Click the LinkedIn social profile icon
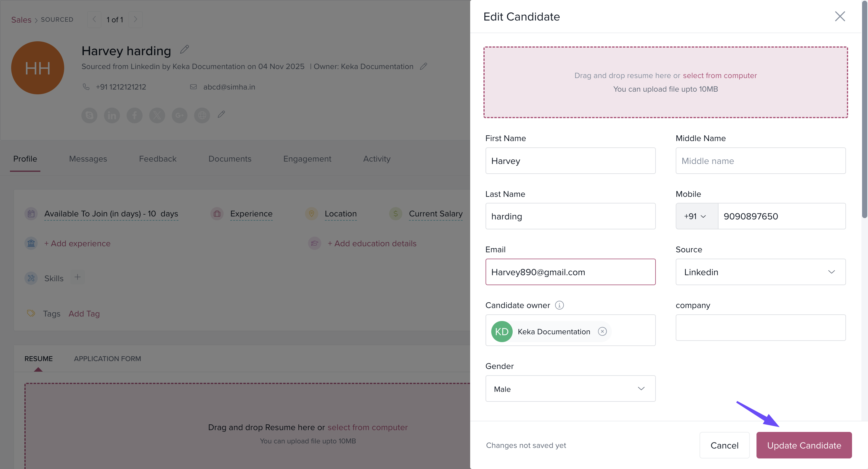The image size is (868, 469). pyautogui.click(x=112, y=115)
